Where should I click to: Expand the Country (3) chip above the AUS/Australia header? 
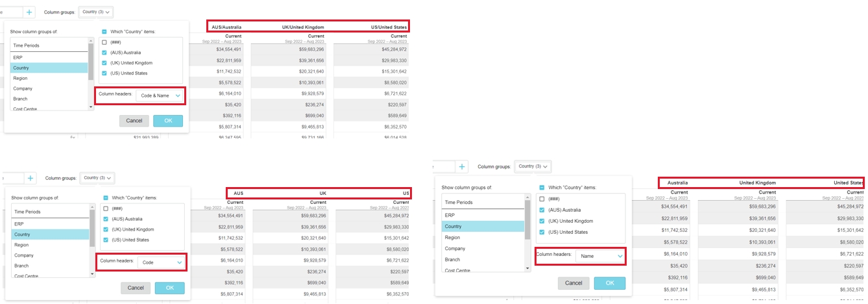96,12
